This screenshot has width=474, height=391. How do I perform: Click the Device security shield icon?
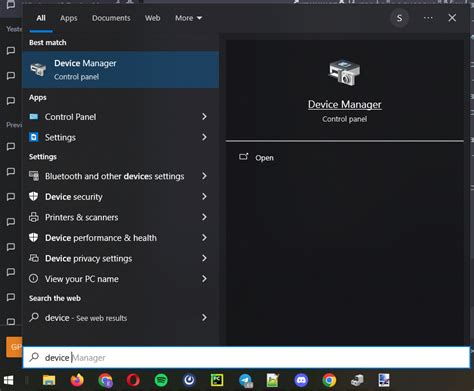(33, 196)
